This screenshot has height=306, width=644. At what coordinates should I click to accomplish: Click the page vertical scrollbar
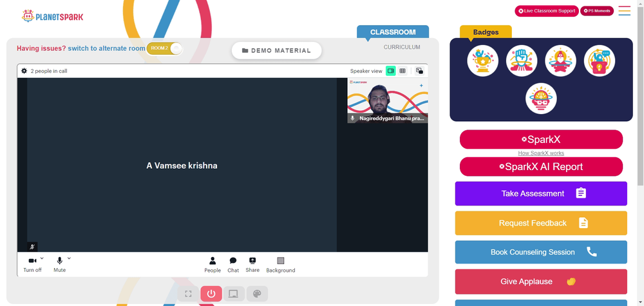pyautogui.click(x=640, y=95)
